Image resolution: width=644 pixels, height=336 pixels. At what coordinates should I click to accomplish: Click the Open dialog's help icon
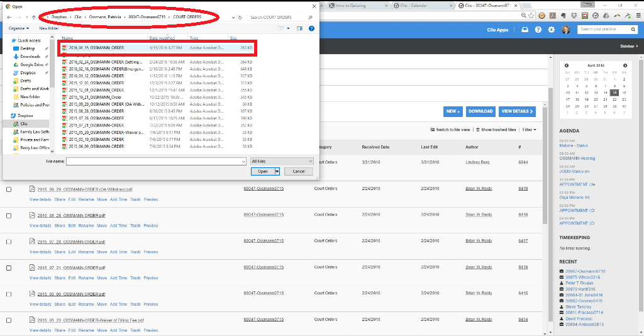(x=312, y=28)
